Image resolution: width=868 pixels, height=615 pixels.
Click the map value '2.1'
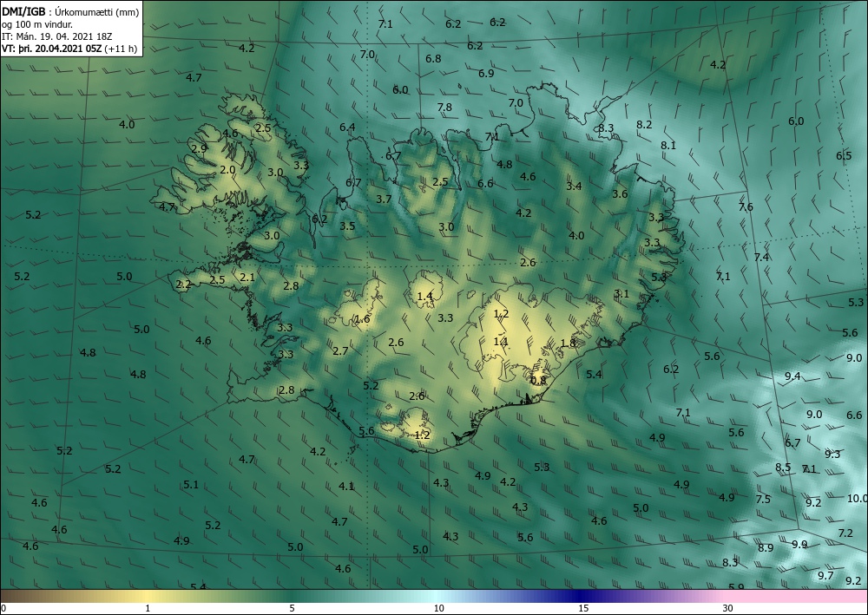point(247,277)
